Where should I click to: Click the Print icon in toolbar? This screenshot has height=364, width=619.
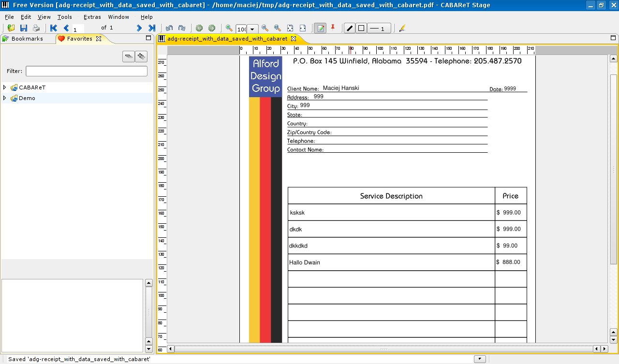click(36, 29)
